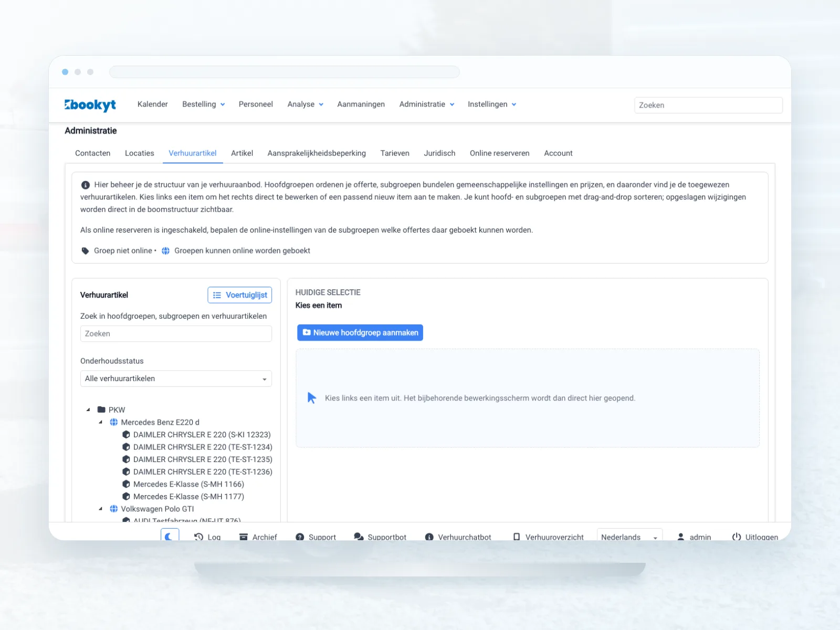
Task: Open the Archief box icon
Action: [244, 537]
